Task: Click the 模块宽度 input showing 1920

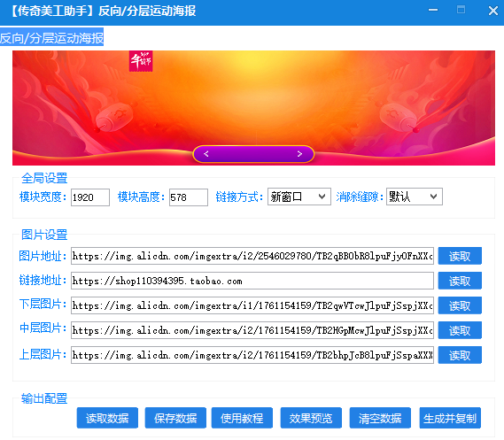Action: [x=90, y=197]
